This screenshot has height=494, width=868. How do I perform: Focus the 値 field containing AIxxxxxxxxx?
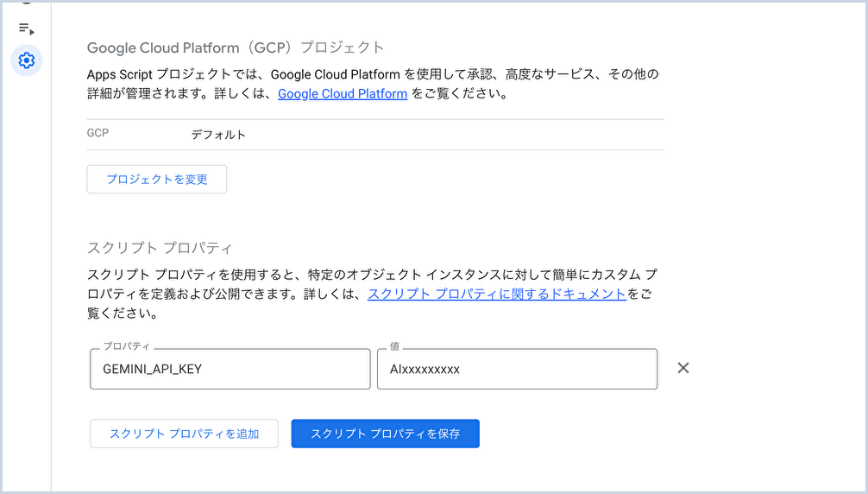click(517, 369)
